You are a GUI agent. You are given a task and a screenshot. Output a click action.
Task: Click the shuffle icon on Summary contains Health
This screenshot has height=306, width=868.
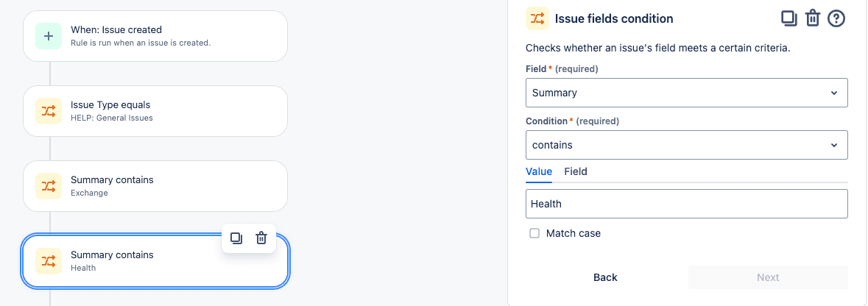click(49, 261)
